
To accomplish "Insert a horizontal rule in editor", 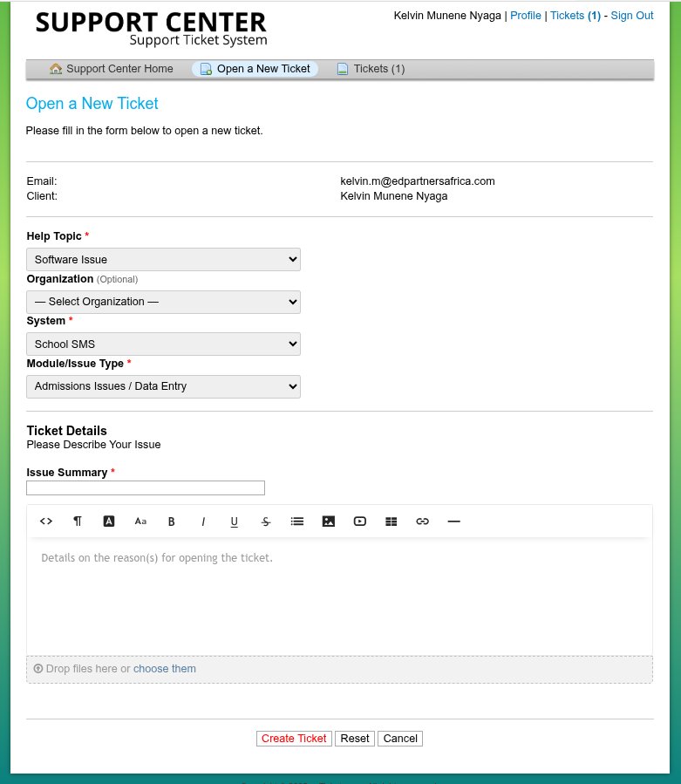I will 454,521.
